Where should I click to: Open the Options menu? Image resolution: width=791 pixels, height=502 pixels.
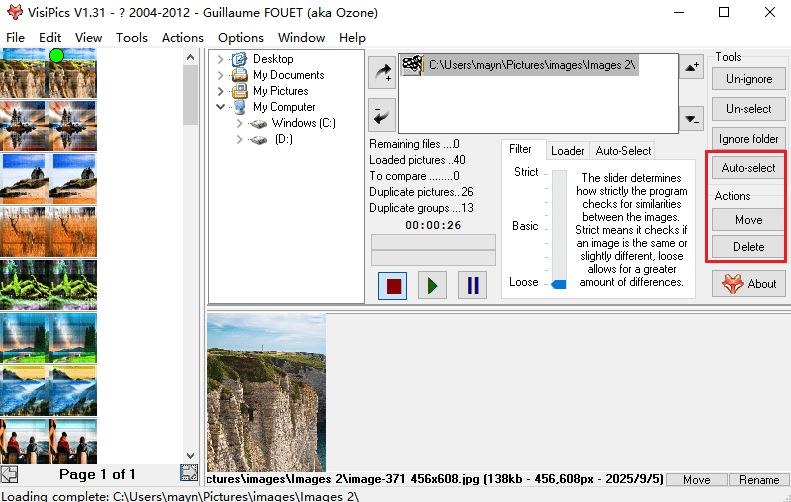[x=241, y=38]
